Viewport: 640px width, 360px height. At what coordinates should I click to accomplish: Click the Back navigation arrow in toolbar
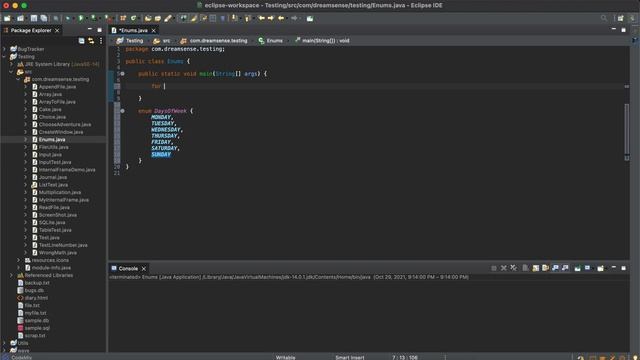pyautogui.click(x=281, y=18)
